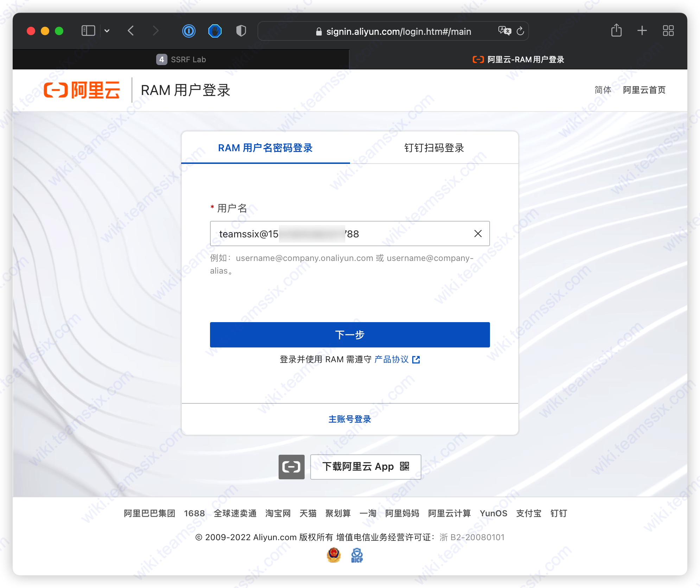
Task: Go forward using the forward arrow
Action: pos(155,31)
